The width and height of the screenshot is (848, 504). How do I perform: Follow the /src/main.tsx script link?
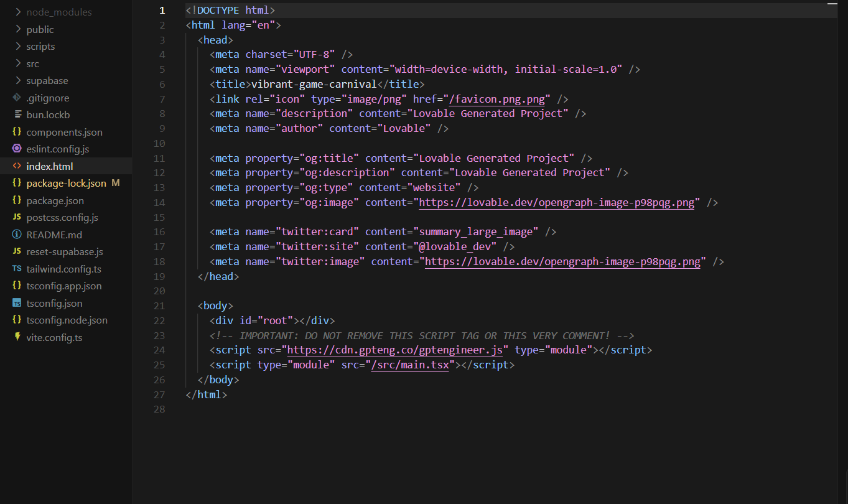pos(410,365)
